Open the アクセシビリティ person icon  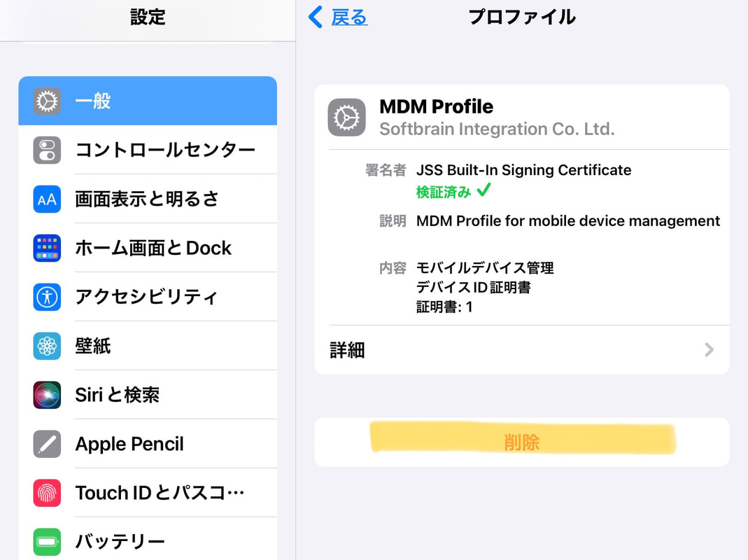point(47,297)
